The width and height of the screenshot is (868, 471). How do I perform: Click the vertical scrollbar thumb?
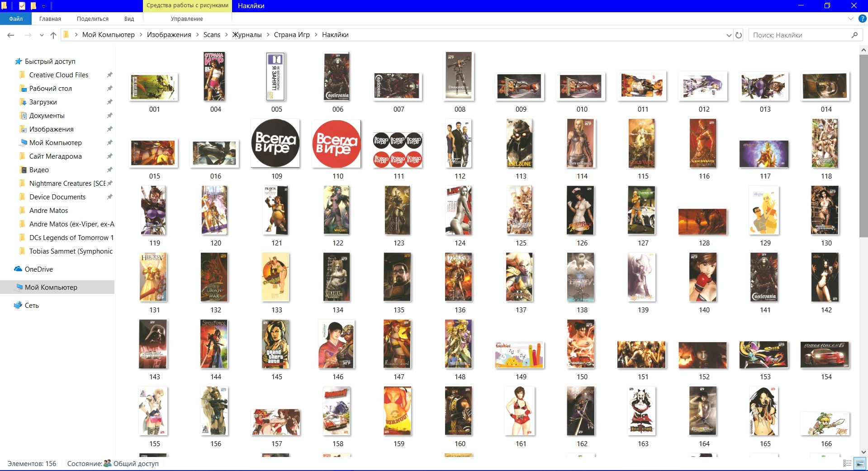(863, 146)
